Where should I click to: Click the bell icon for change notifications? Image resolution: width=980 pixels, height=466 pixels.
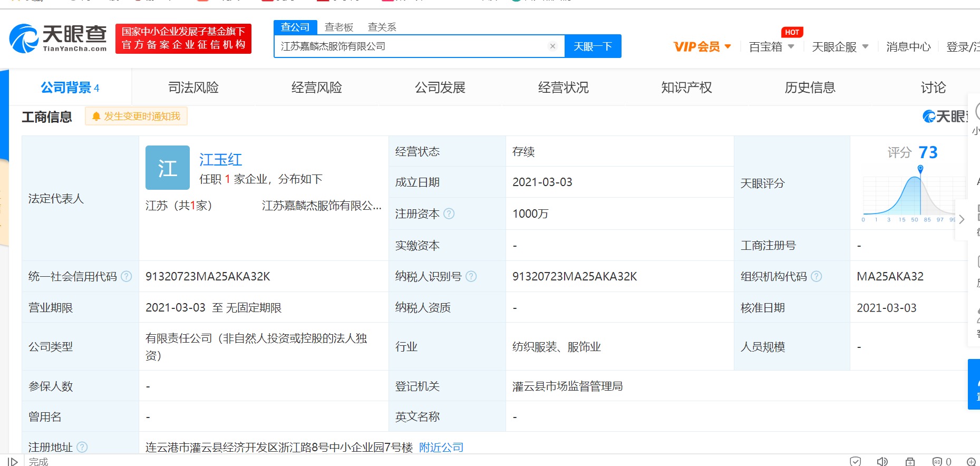(96, 116)
